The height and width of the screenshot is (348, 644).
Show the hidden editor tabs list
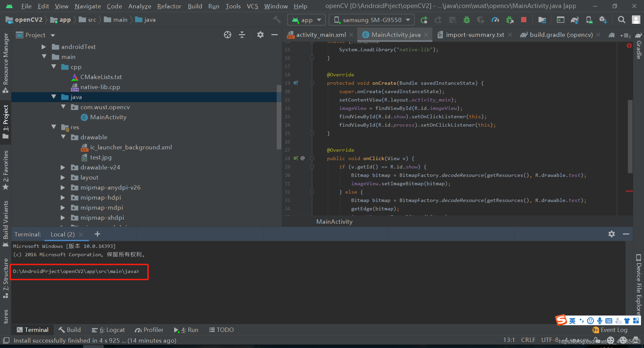click(626, 35)
